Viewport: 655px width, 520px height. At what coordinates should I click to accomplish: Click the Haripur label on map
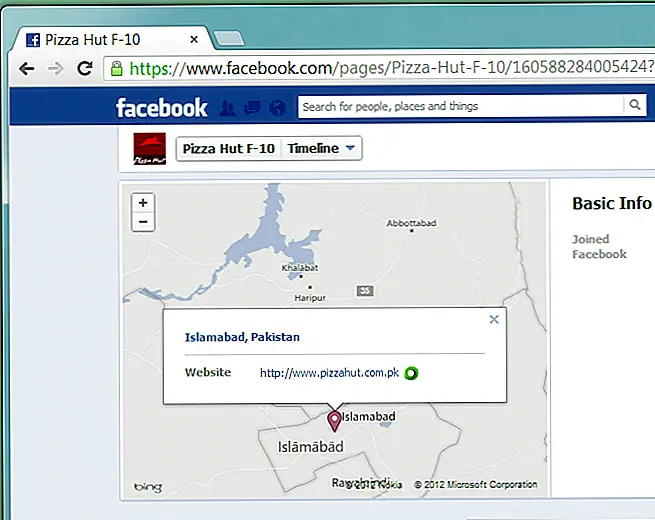(310, 298)
